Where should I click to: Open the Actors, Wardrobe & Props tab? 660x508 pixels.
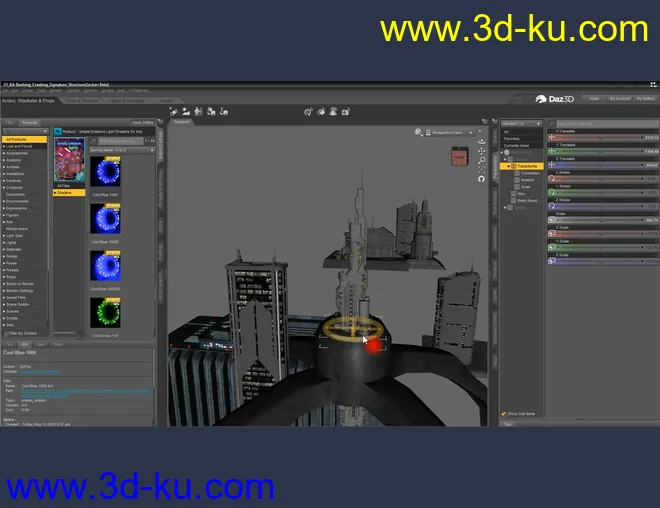pos(30,100)
